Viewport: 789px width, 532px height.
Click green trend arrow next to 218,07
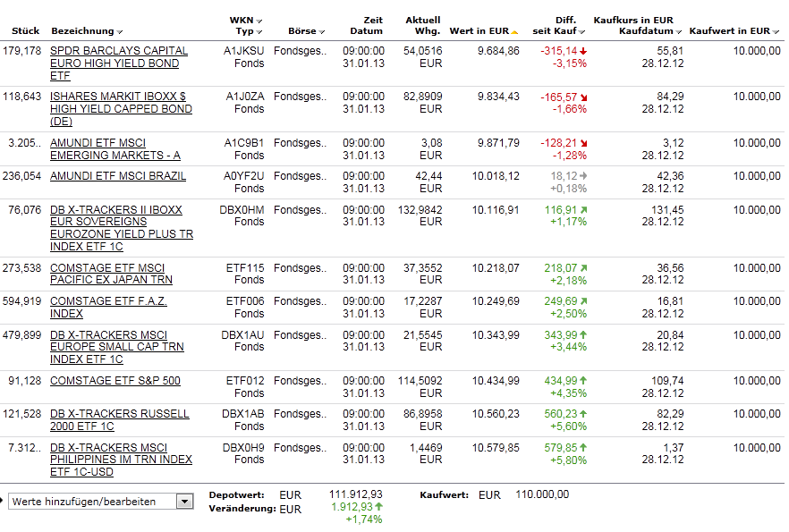point(583,268)
